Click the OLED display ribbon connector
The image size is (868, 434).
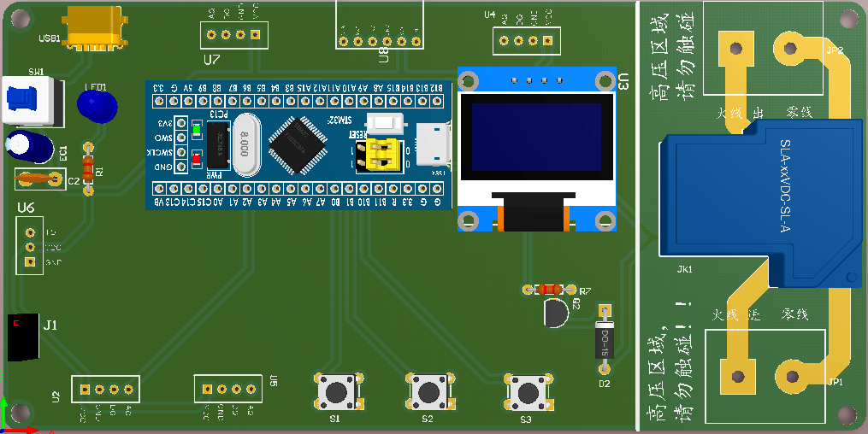(534, 212)
